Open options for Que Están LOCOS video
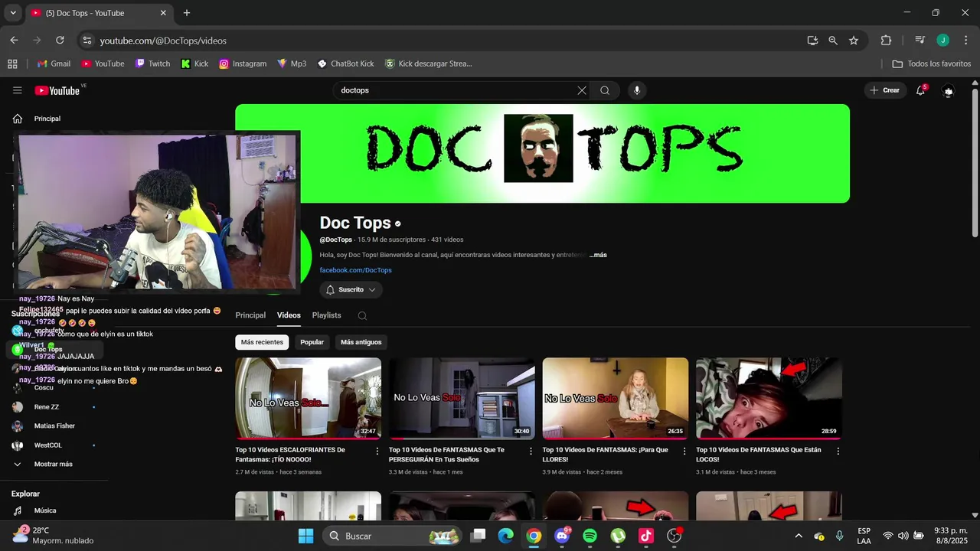The image size is (980, 551). pyautogui.click(x=838, y=452)
